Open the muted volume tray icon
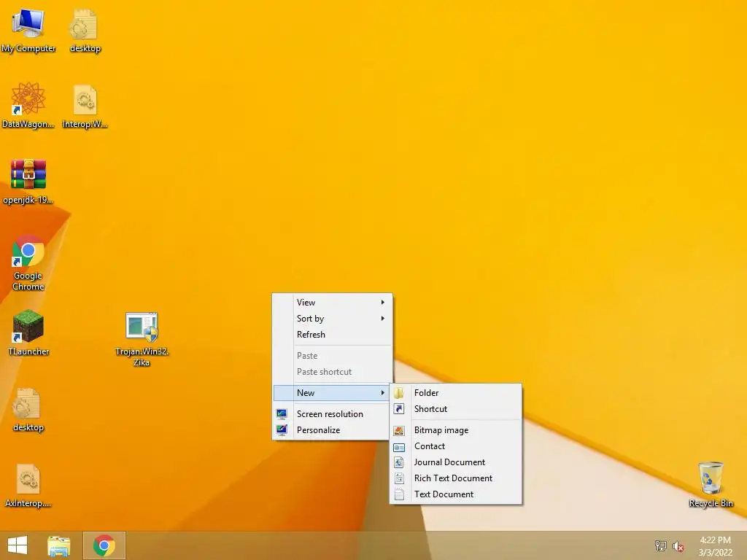Image resolution: width=747 pixels, height=560 pixels. 678,546
